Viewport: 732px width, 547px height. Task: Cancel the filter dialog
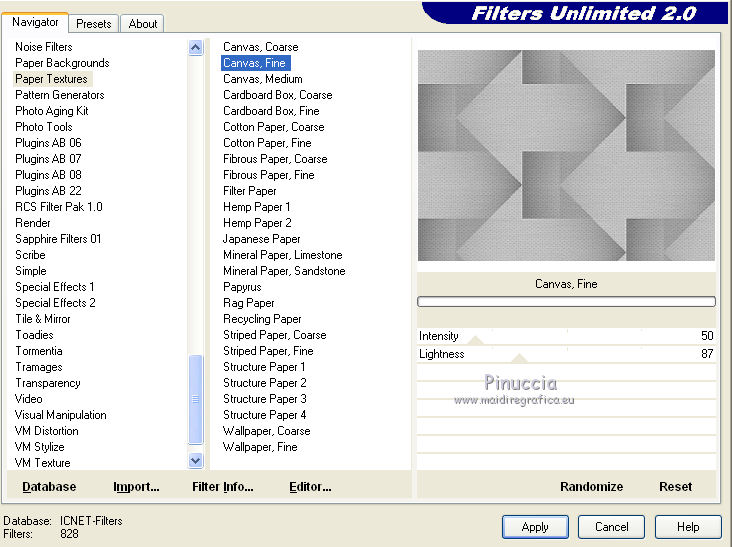[x=611, y=527]
